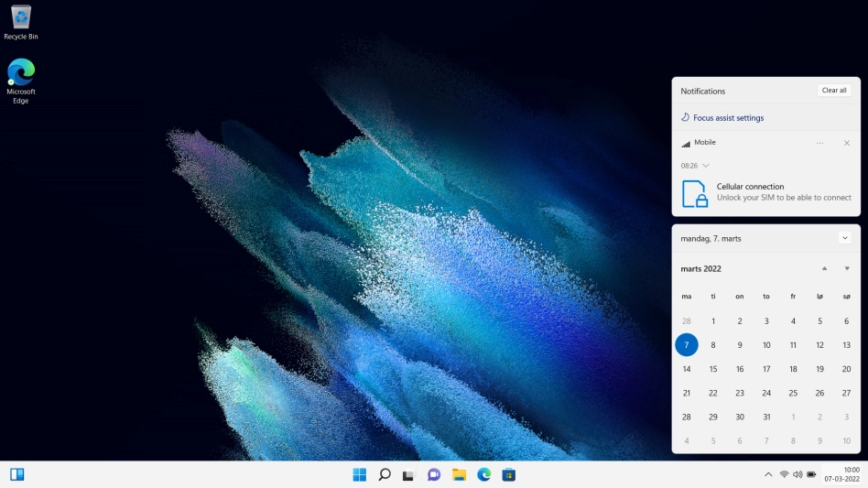Select day 15 in March calendar
Screen dimensions: 868x488
coord(713,369)
